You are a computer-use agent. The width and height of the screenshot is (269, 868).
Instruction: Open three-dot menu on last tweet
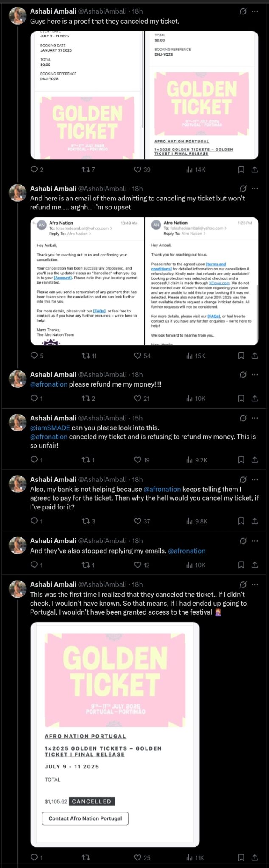point(255,584)
